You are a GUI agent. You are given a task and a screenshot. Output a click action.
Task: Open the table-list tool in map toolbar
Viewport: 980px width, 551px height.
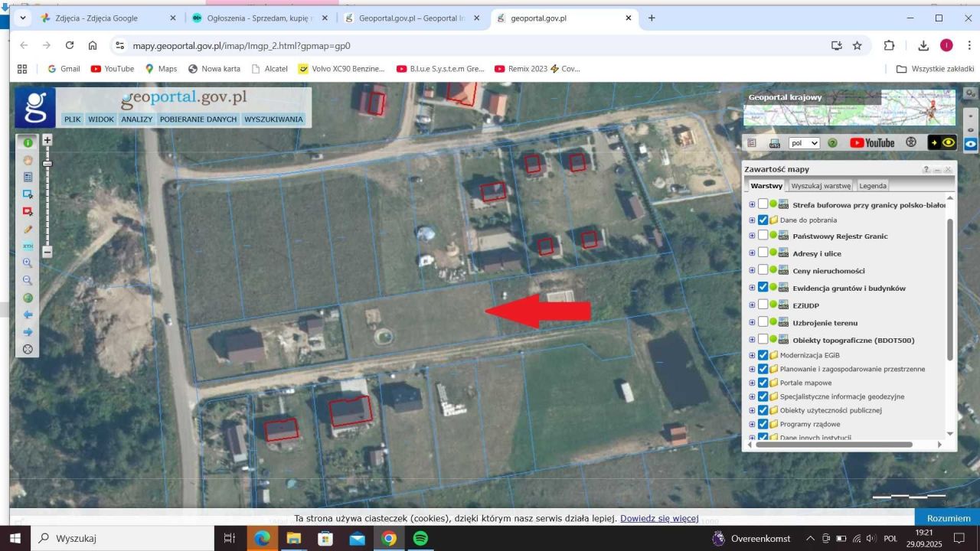[28, 177]
